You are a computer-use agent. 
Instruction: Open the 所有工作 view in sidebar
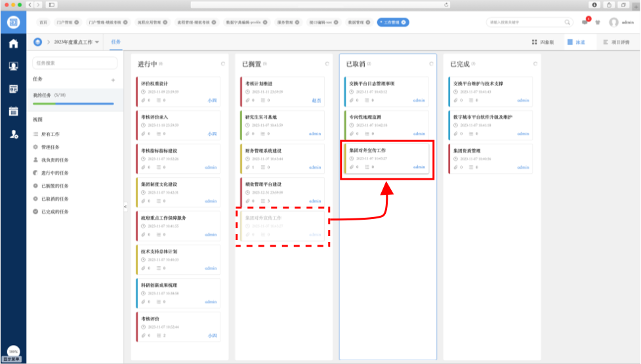click(x=51, y=134)
